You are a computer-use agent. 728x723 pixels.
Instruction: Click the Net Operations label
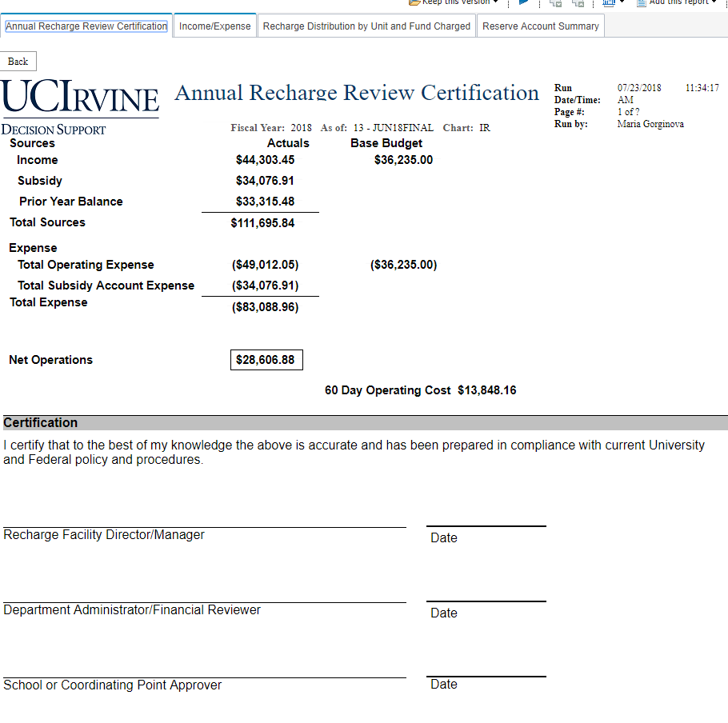click(50, 360)
